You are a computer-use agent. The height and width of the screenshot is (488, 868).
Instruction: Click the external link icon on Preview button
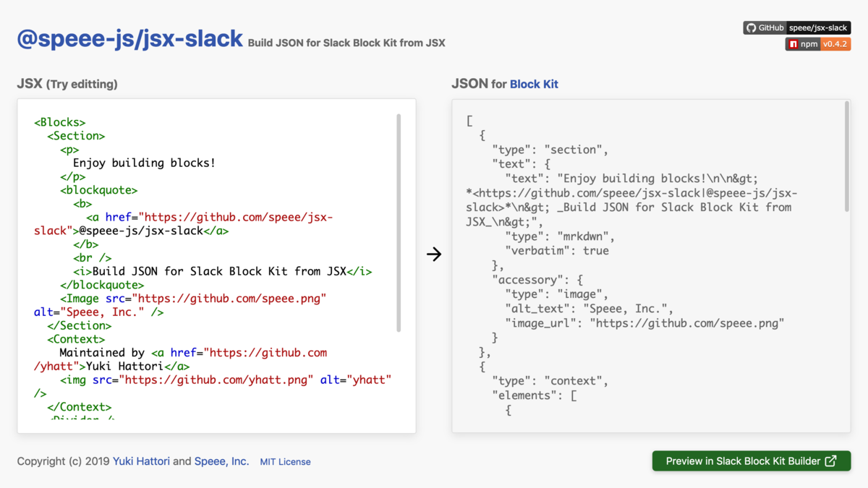point(830,461)
